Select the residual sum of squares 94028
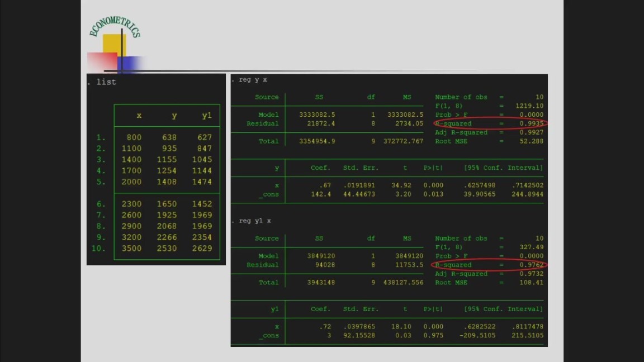 325,265
